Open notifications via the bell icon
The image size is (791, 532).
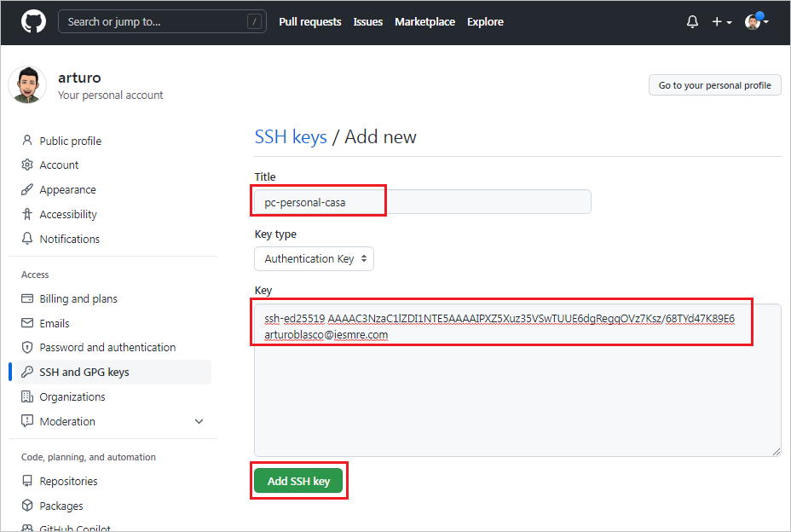point(692,21)
